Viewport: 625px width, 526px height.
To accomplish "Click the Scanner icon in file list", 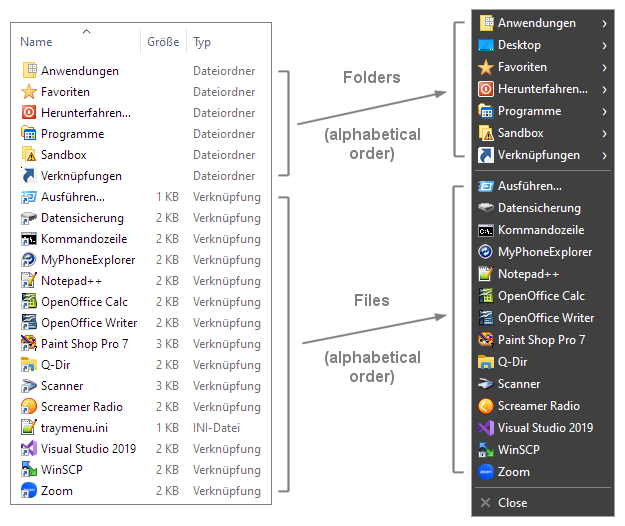I will (29, 386).
